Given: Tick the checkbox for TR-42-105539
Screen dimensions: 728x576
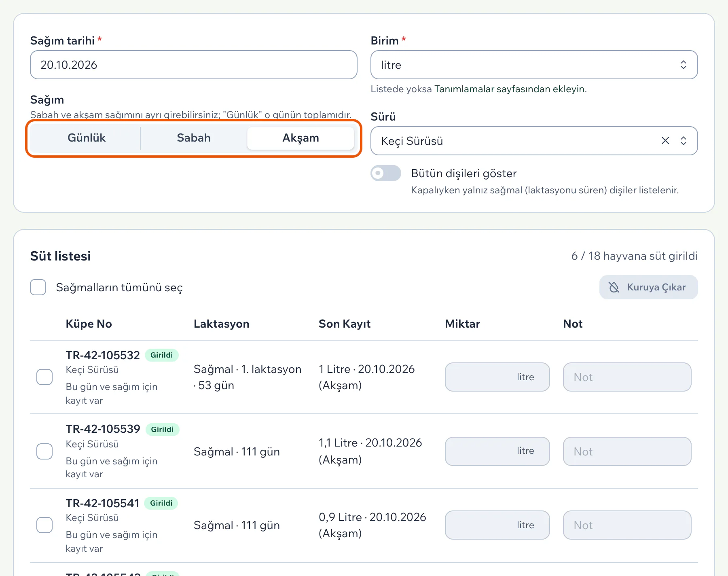Looking at the screenshot, I should [x=44, y=451].
